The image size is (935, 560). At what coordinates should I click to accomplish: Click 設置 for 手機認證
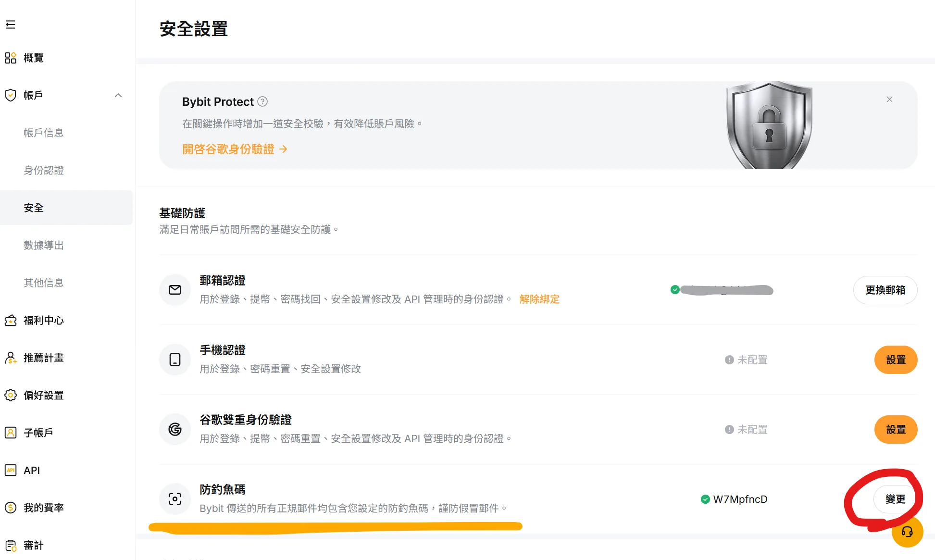tap(896, 360)
